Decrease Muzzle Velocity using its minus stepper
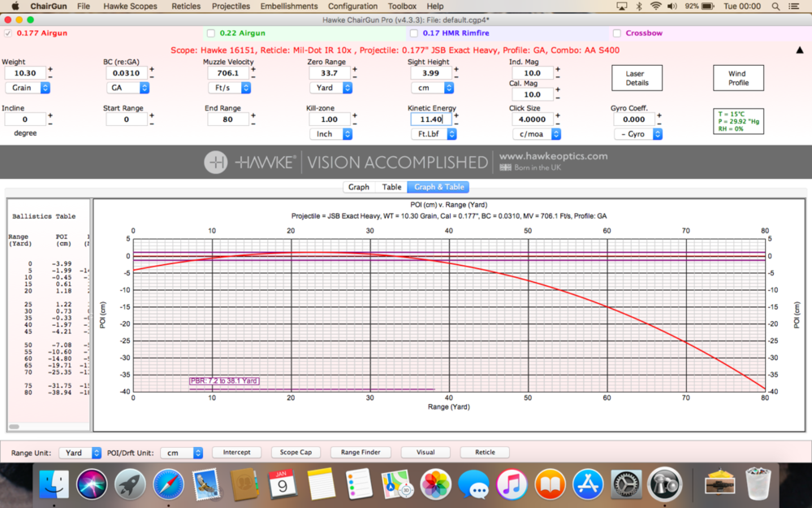The image size is (812, 508). [253, 76]
